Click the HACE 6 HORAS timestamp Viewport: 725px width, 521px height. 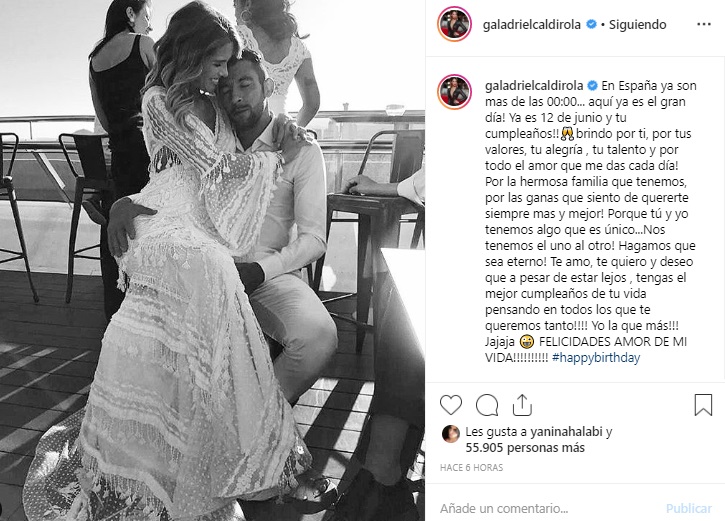pos(471,467)
